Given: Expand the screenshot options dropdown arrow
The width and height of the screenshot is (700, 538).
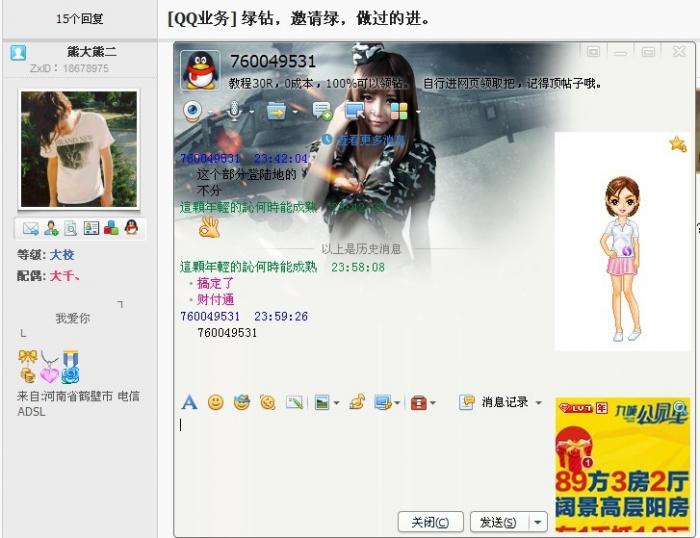Looking at the screenshot, I should click(397, 403).
